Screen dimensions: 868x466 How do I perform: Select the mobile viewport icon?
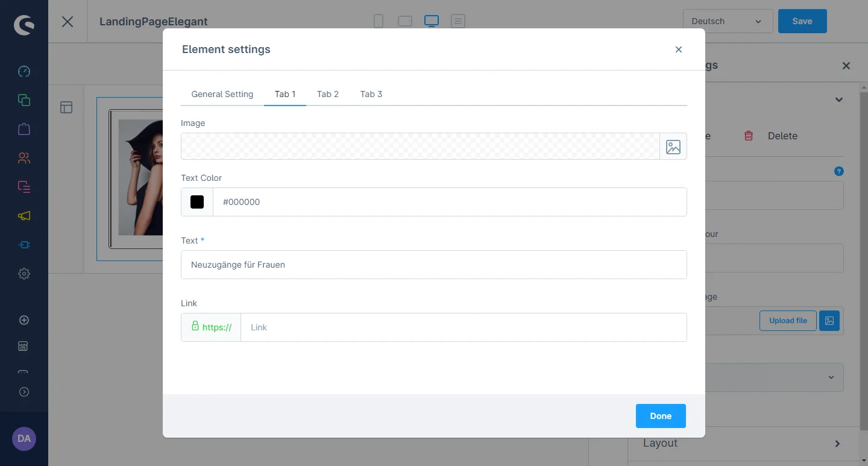click(379, 21)
